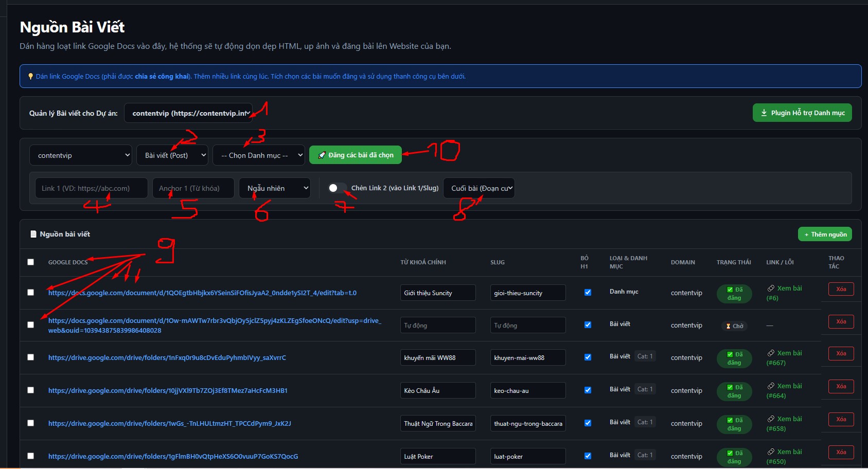Open the Google Docs link ending edit?tab=t.0

pos(202,293)
